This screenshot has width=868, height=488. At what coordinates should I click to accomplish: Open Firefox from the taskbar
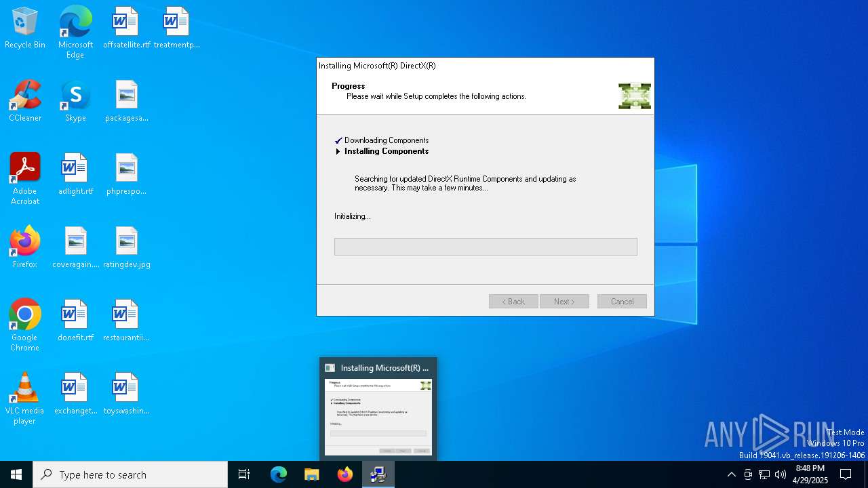pyautogui.click(x=345, y=474)
